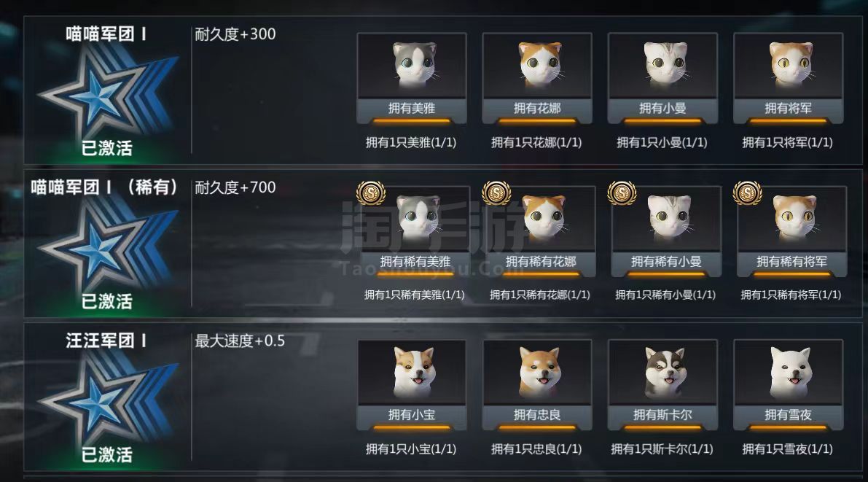Click the 小曼 striped cat icon
The height and width of the screenshot is (482, 868).
[x=665, y=63]
